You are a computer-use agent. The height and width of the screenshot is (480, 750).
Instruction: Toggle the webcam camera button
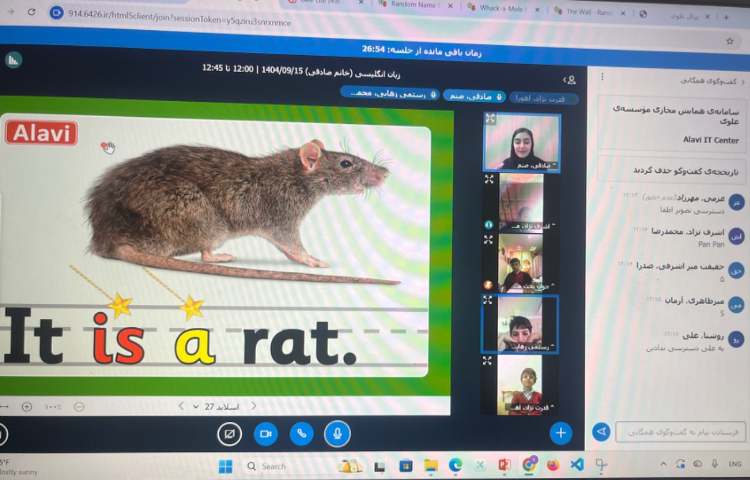coord(265,433)
